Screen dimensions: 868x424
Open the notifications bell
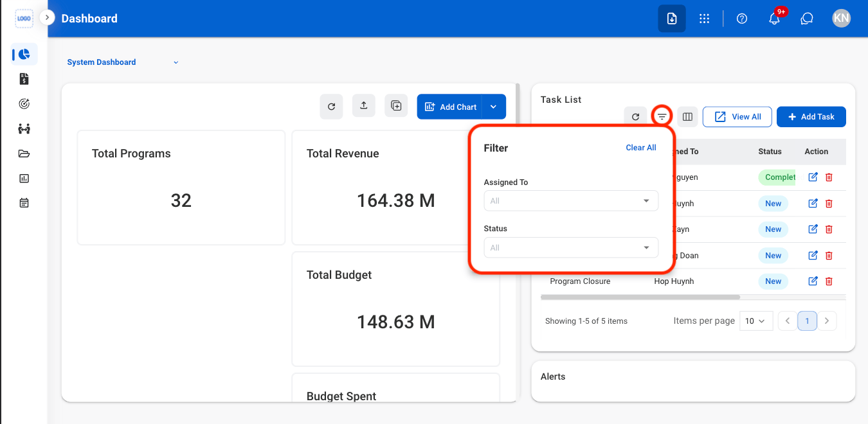[775, 19]
